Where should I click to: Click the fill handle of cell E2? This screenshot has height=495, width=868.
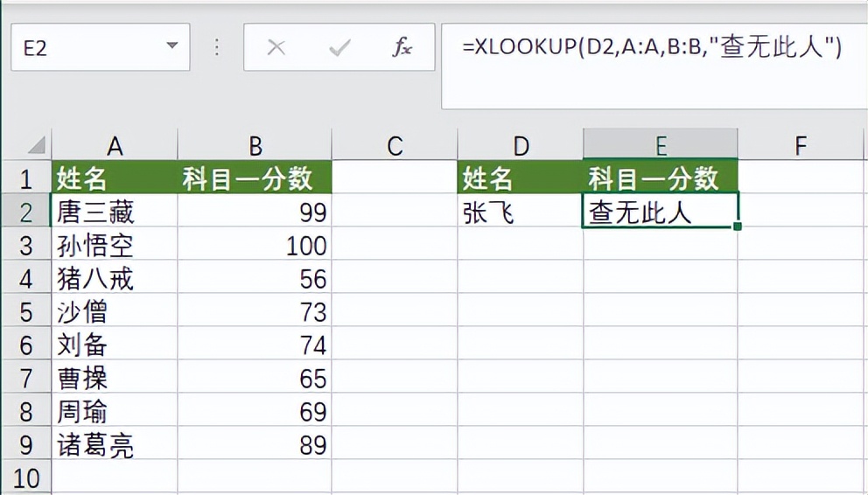point(737,227)
